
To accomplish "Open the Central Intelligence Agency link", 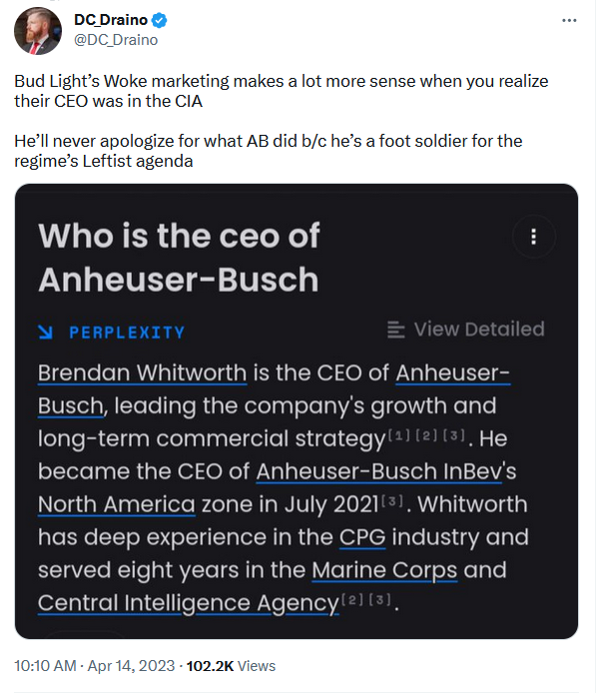I will [x=189, y=603].
